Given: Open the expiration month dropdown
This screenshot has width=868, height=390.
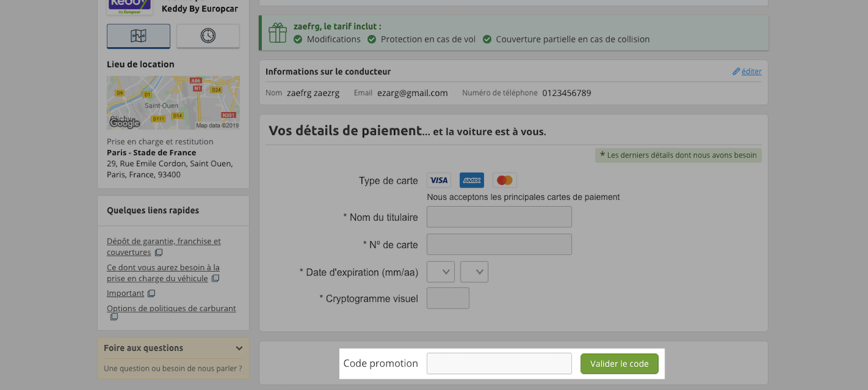Looking at the screenshot, I should 441,272.
